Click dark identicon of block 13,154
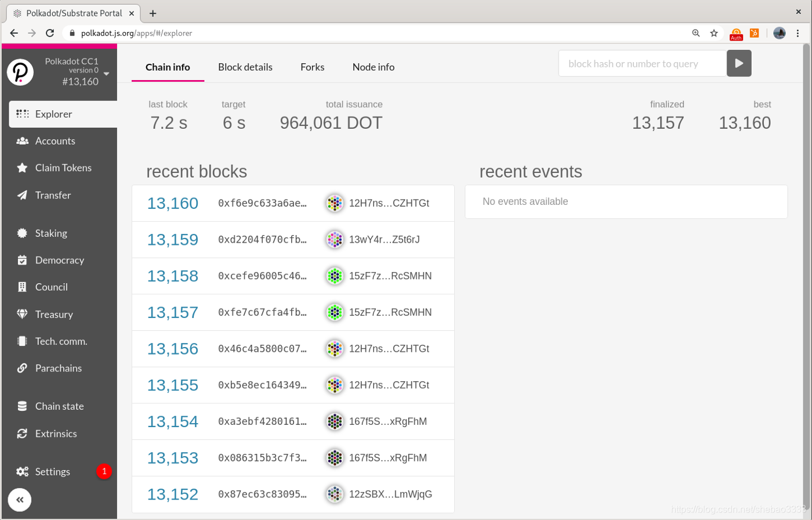 (334, 421)
